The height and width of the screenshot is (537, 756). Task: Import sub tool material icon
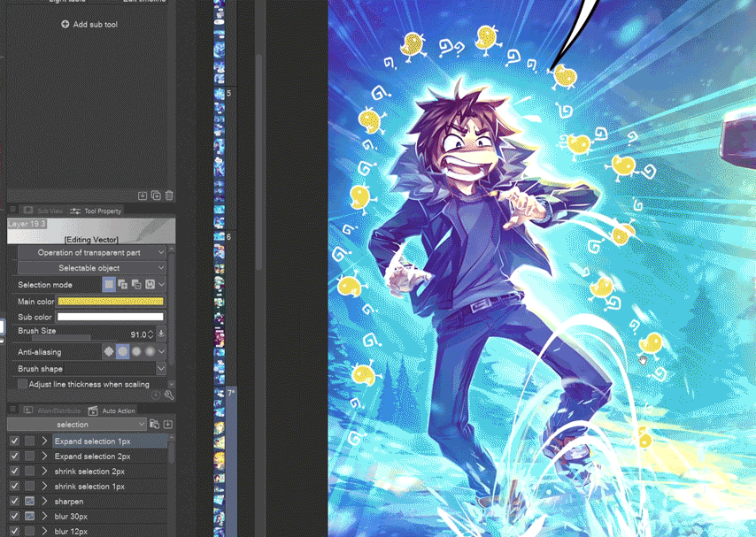[143, 196]
